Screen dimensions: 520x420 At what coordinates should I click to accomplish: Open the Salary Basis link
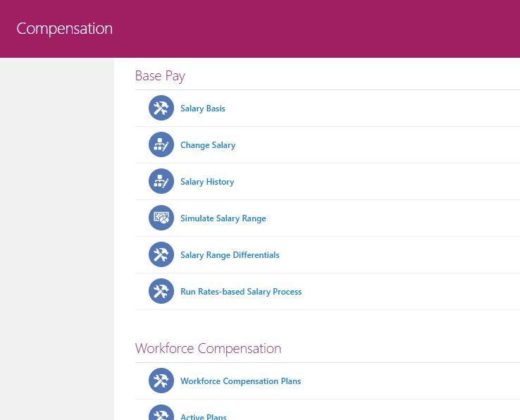coord(203,109)
